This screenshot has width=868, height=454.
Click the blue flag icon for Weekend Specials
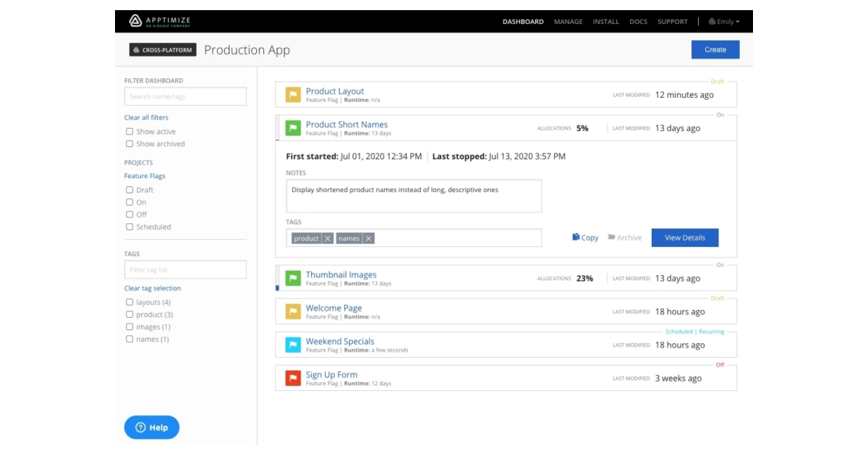coord(293,345)
